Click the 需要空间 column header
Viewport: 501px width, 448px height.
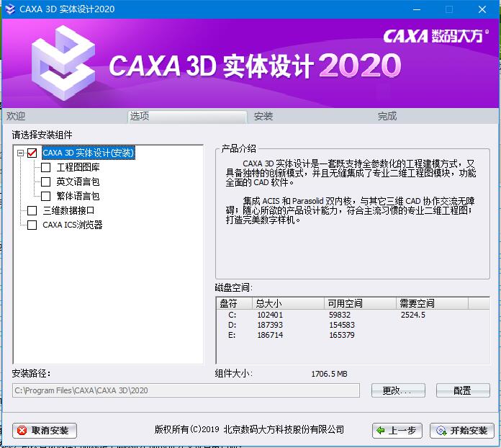pos(433,303)
